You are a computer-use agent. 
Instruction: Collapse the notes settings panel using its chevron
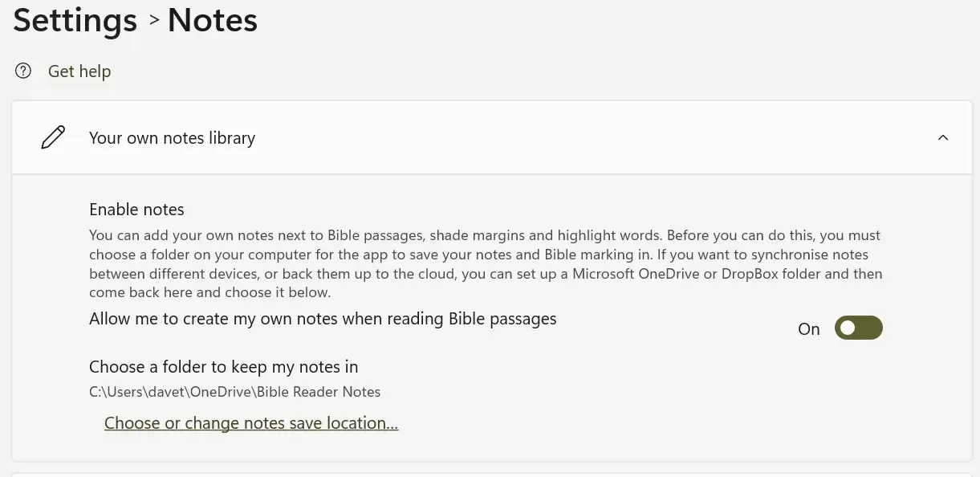(x=943, y=137)
